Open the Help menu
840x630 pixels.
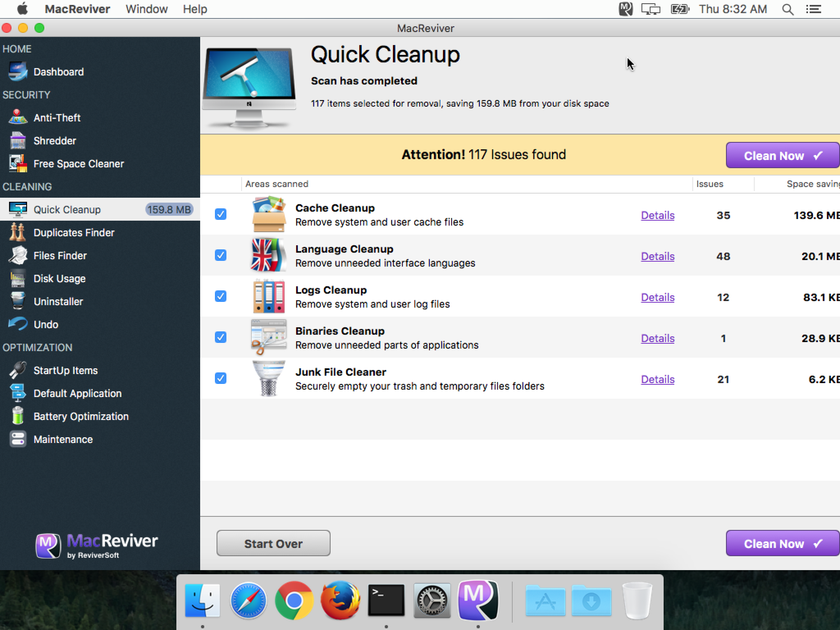[195, 9]
